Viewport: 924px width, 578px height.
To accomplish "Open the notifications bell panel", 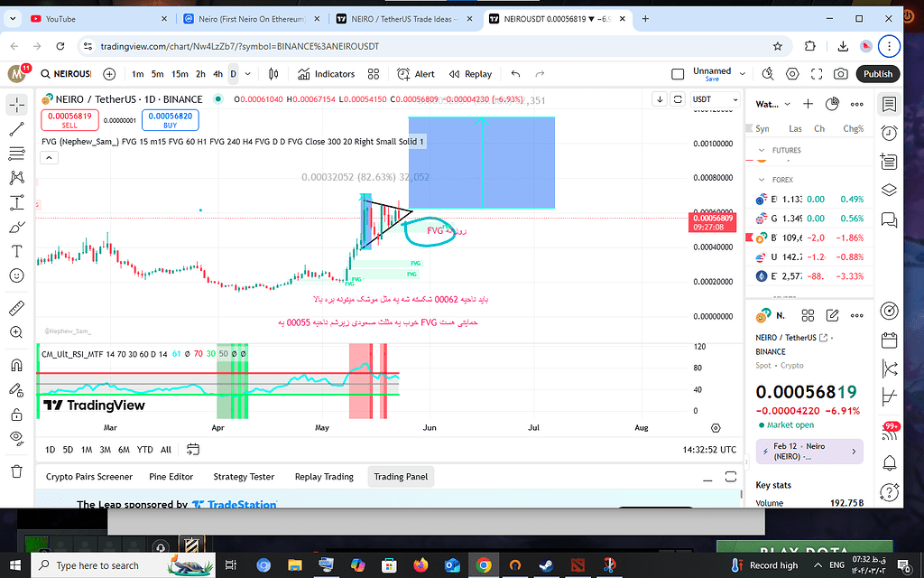I will [x=889, y=463].
